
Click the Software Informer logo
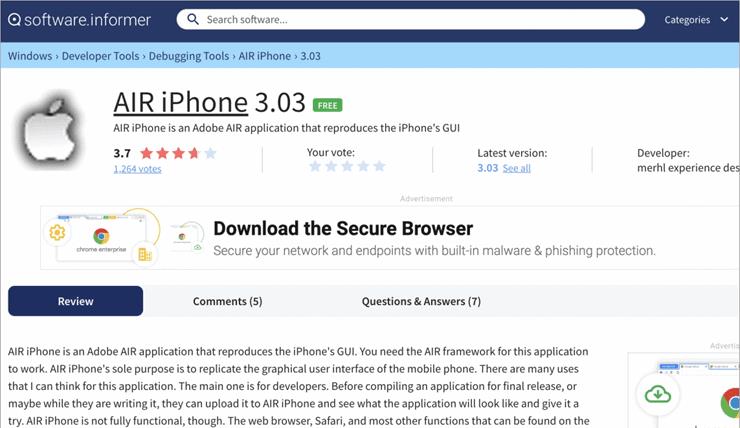click(79, 20)
